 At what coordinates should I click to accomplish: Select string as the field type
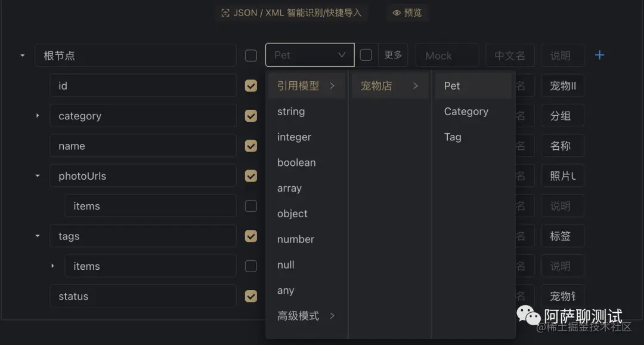[291, 111]
